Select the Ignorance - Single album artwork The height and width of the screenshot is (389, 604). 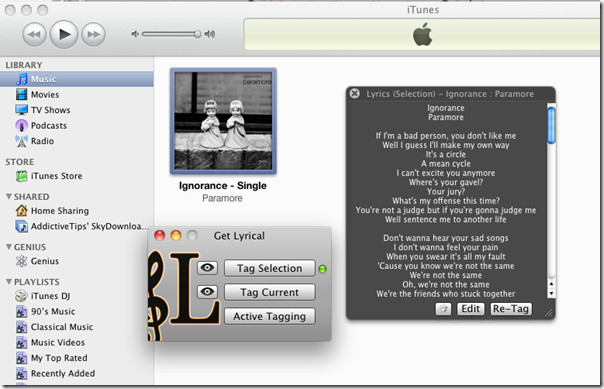(223, 121)
